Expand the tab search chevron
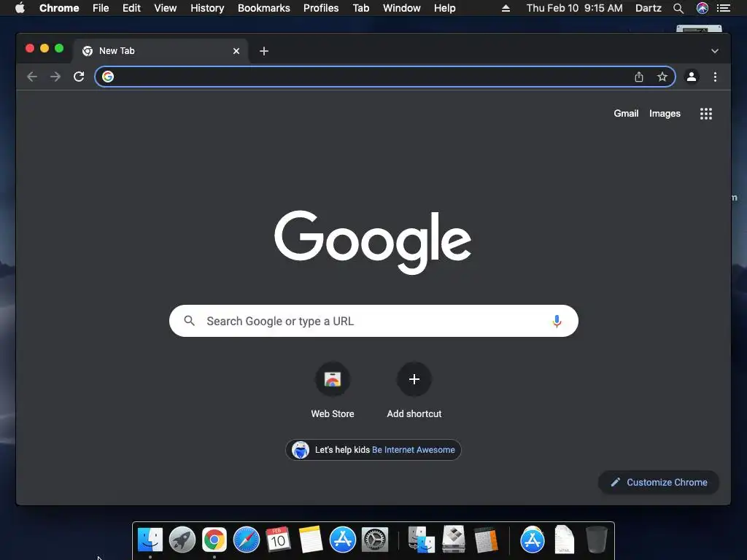747x560 pixels. pyautogui.click(x=715, y=51)
